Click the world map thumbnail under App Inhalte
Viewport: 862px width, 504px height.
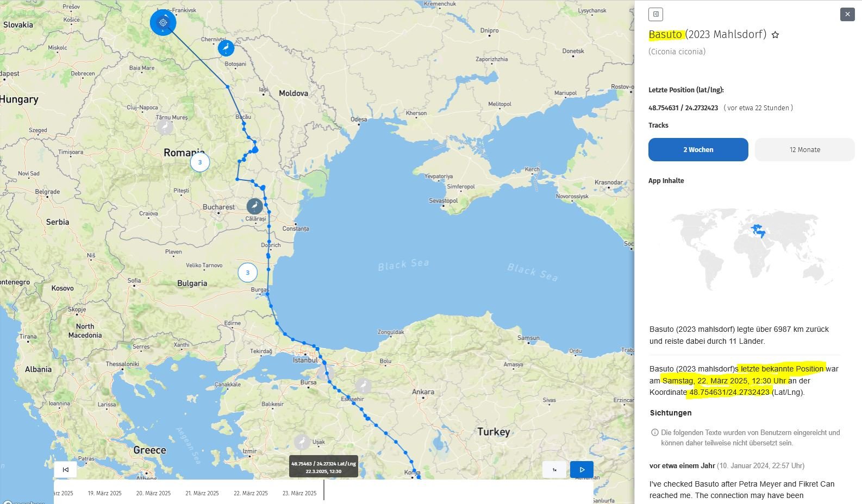(752, 250)
